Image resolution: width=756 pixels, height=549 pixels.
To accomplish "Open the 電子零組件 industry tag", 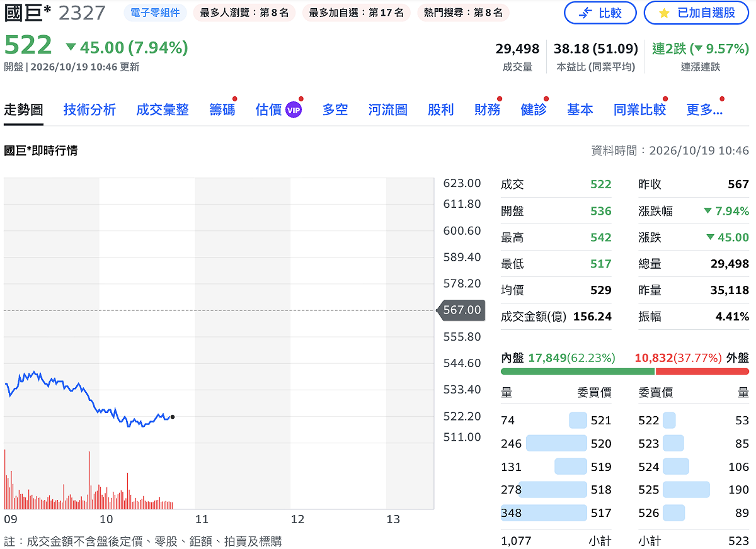I will [155, 13].
